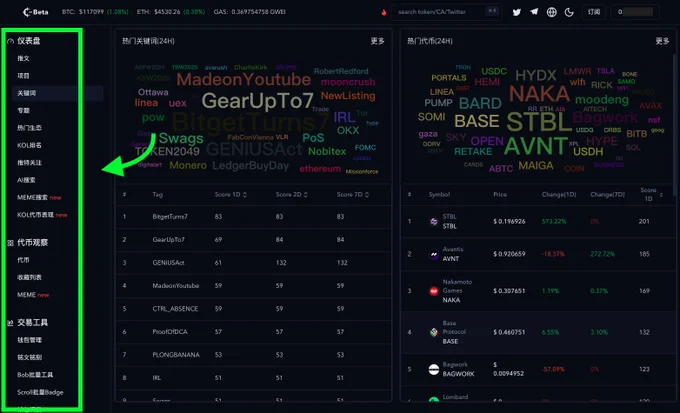Open MEME new under 代币观察

coord(33,295)
